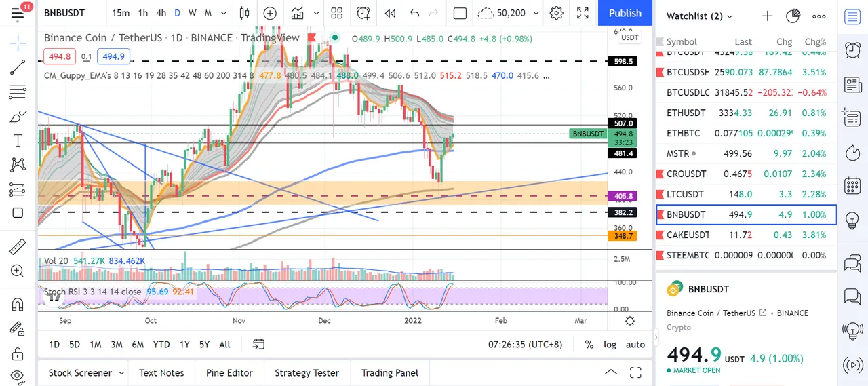Select the rectangle shape tool in left toolbar
This screenshot has width=868, height=386.
click(x=18, y=213)
